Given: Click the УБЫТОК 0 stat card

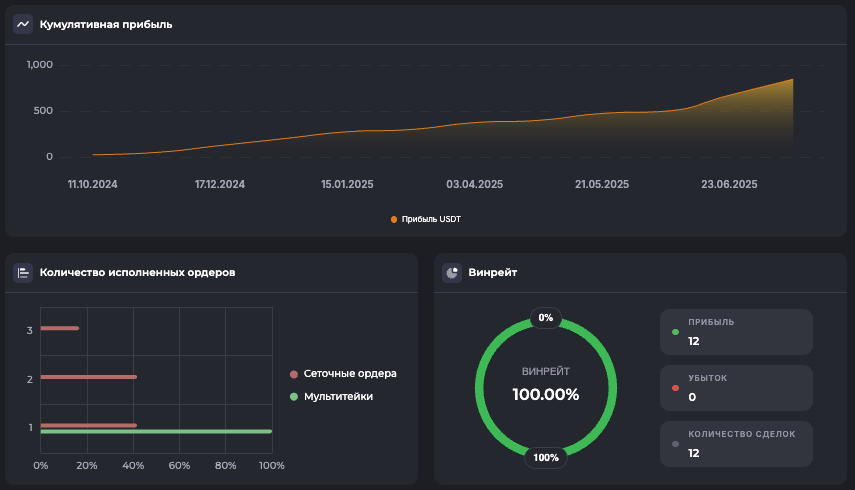Looking at the screenshot, I should (736, 388).
